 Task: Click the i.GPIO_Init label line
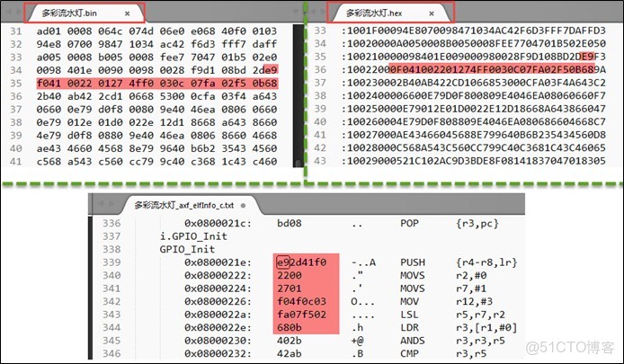[193, 236]
